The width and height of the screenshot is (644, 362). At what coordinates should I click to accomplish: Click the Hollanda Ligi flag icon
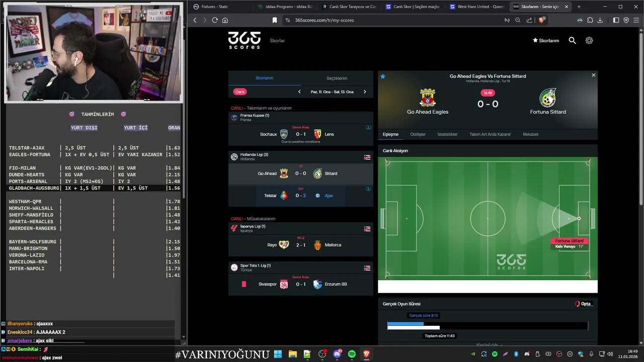367,157
